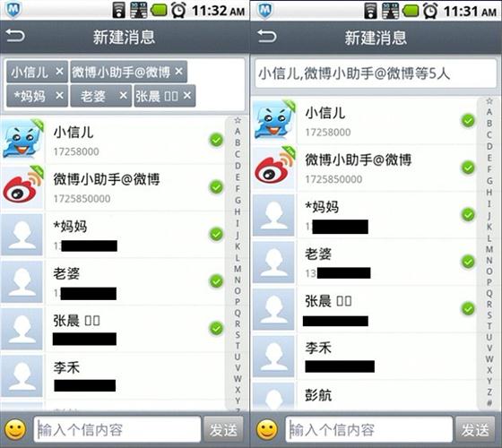Uncheck *妈妈 contact in the chip-view screen
The width and height of the screenshot is (502, 448).
[216, 234]
